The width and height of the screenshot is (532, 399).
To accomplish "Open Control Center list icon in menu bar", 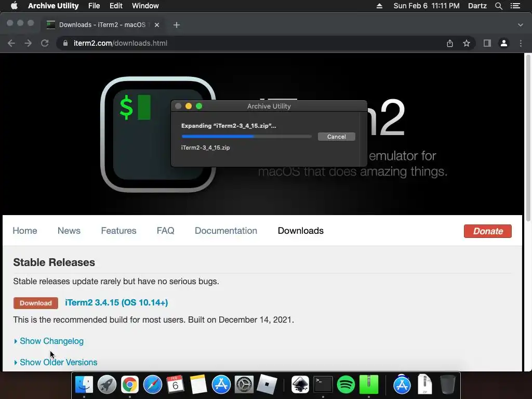I will point(515,6).
